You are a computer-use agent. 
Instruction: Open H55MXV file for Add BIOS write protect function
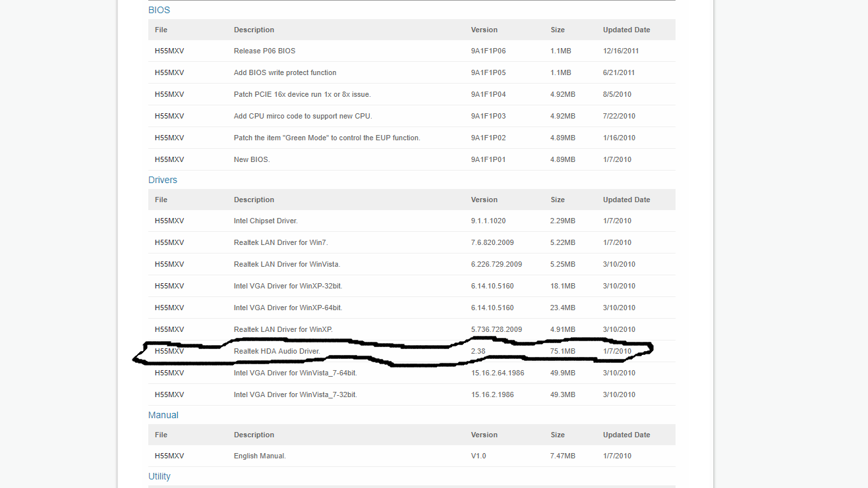tap(169, 72)
